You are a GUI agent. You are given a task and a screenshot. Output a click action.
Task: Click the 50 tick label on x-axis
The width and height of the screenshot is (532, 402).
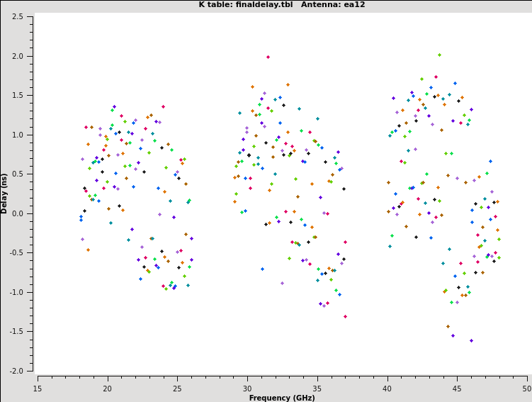point(527,388)
